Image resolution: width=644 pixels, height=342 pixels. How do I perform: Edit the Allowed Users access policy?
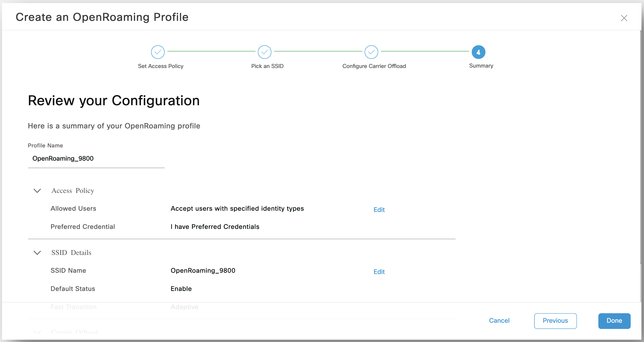click(379, 210)
